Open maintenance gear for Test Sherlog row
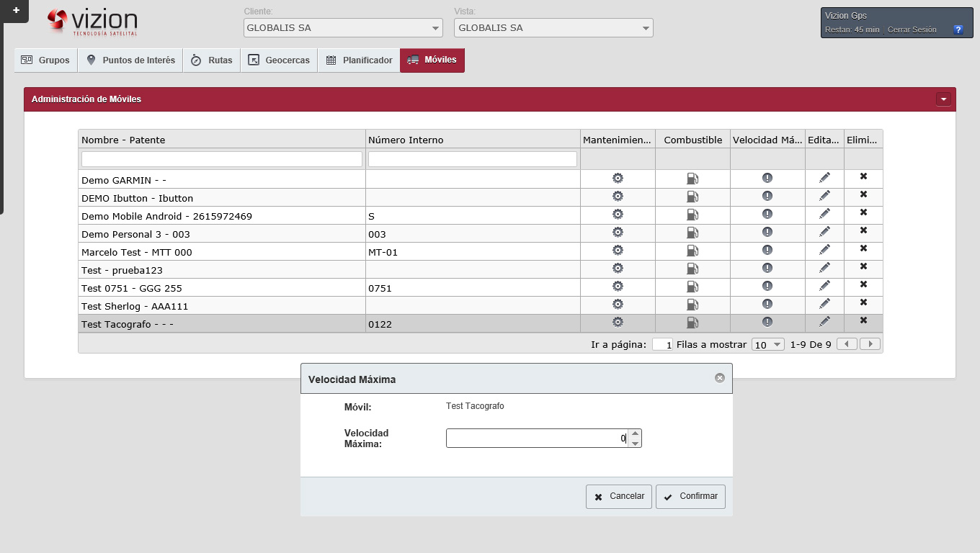The width and height of the screenshot is (980, 553). coord(618,304)
